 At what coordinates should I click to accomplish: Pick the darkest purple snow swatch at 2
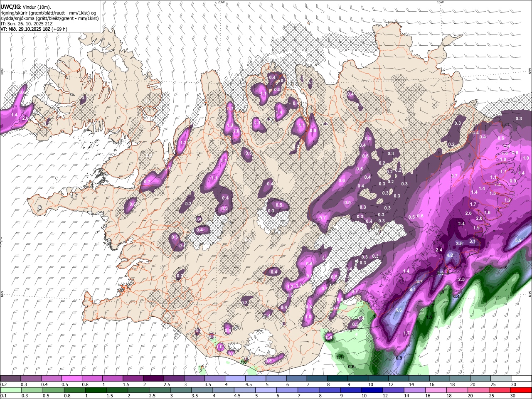153,378
